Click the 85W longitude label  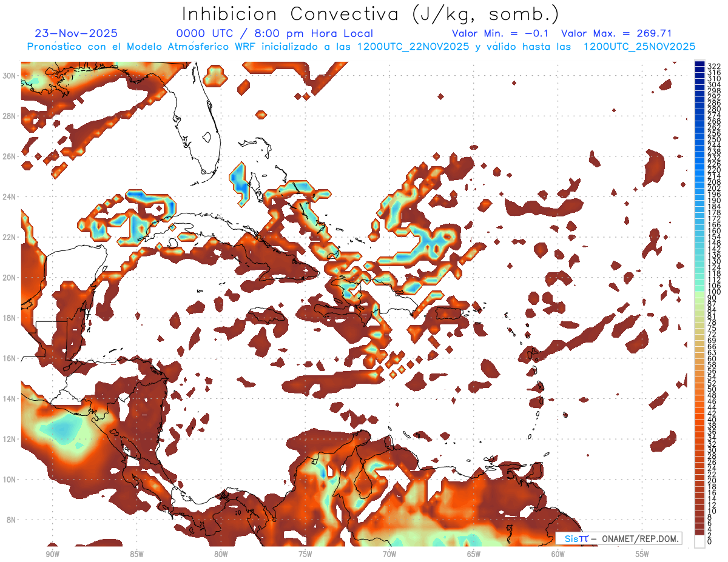coord(136,554)
